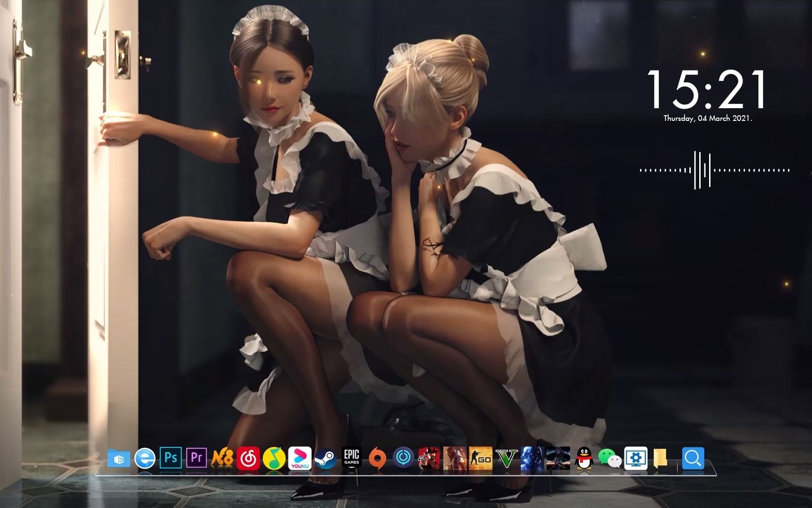Screen dimensions: 812x508
Task: Open QQ penguin messenger
Action: pos(584,458)
